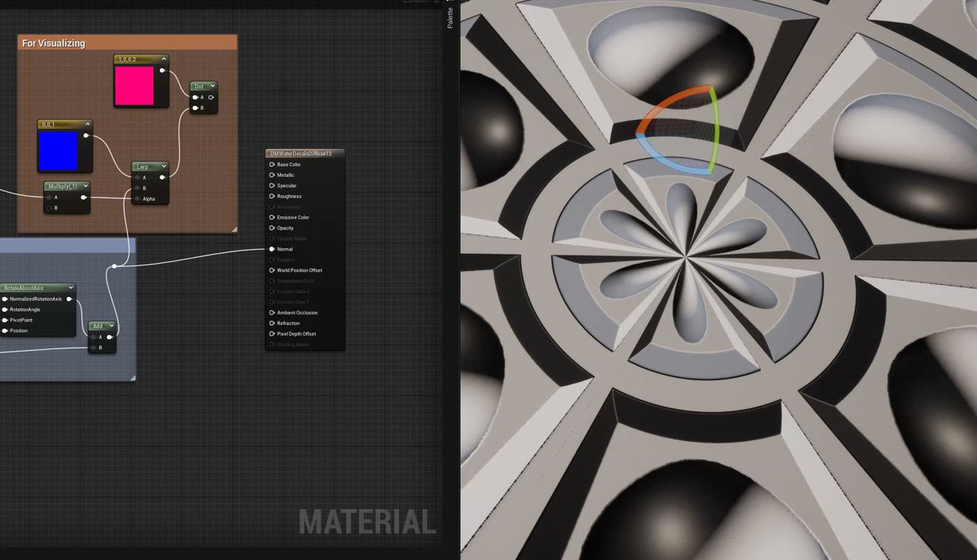Click the 0,0,1 node title bar
977x560 pixels.
pos(65,125)
